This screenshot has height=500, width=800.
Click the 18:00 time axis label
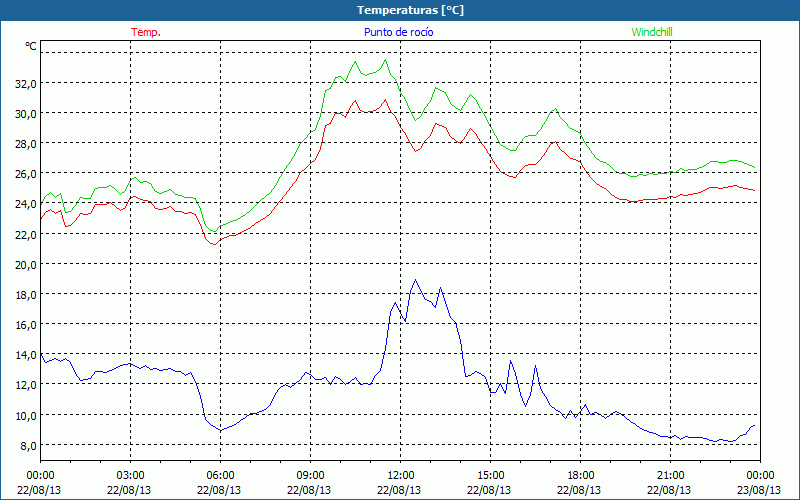pos(581,475)
